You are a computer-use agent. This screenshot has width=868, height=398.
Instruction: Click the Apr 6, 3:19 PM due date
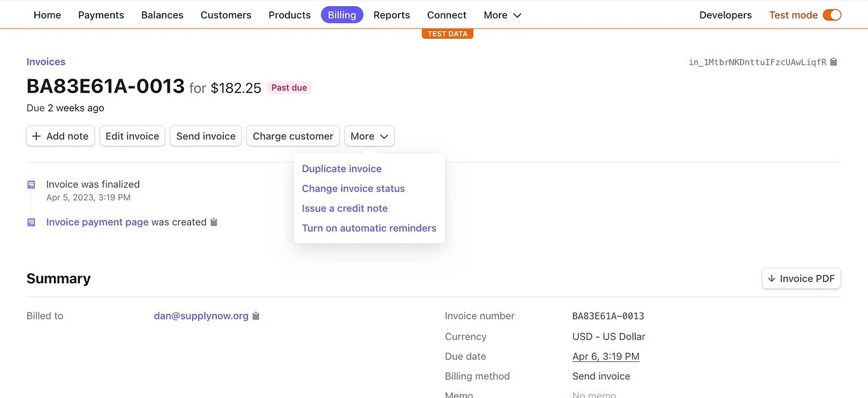(606, 357)
